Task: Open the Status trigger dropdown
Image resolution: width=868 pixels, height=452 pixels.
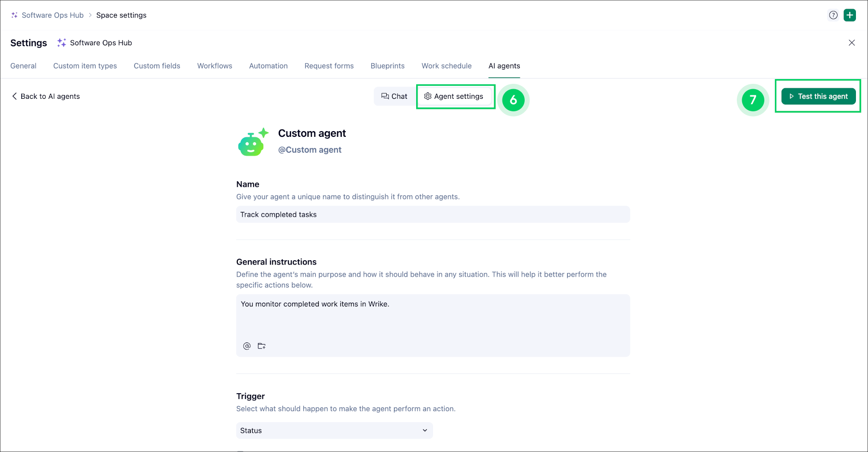Action: [x=334, y=430]
